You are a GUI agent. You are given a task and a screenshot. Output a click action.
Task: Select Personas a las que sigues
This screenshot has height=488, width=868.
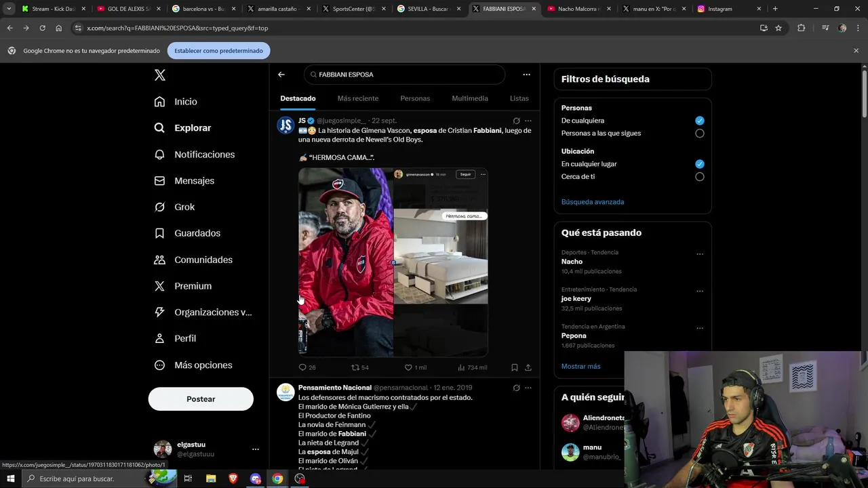pyautogui.click(x=699, y=134)
